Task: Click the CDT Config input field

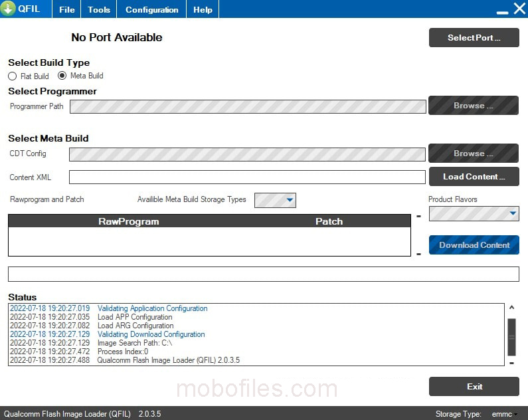Action: point(247,154)
